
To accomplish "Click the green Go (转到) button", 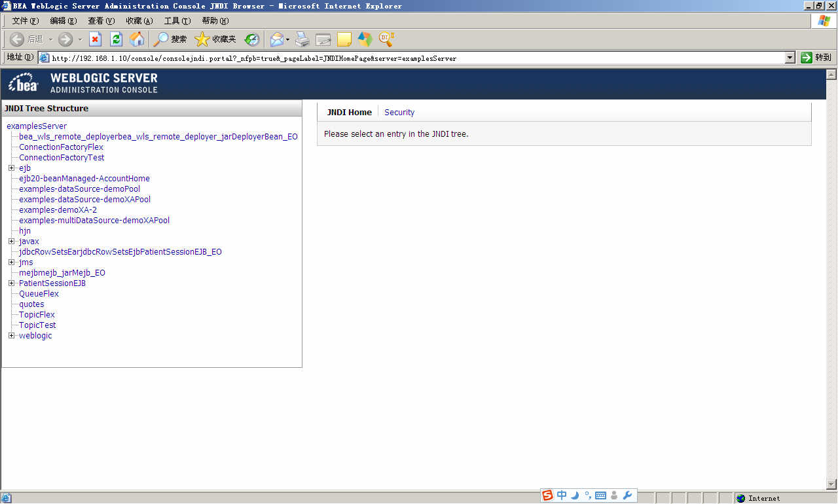I will point(816,58).
